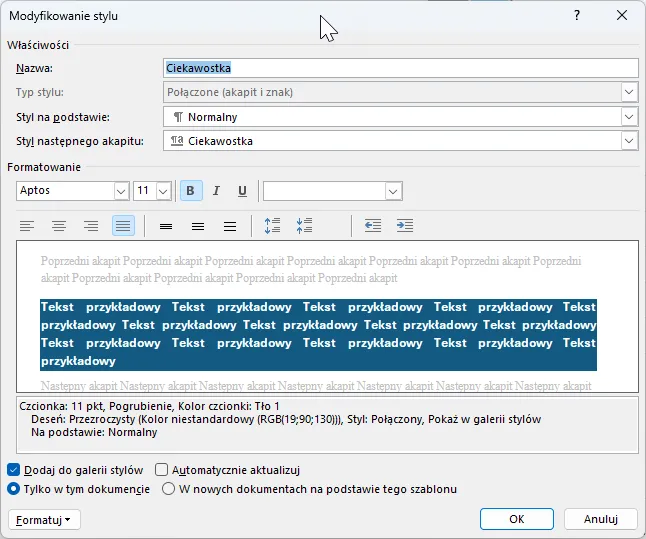Toggle bold formatting button
The height and width of the screenshot is (539, 646).
pyautogui.click(x=190, y=191)
